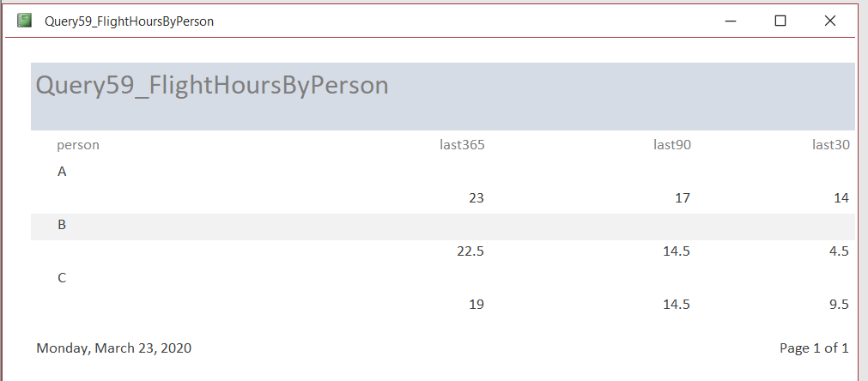Click person B row label
This screenshot has height=381, width=868.
62,225
